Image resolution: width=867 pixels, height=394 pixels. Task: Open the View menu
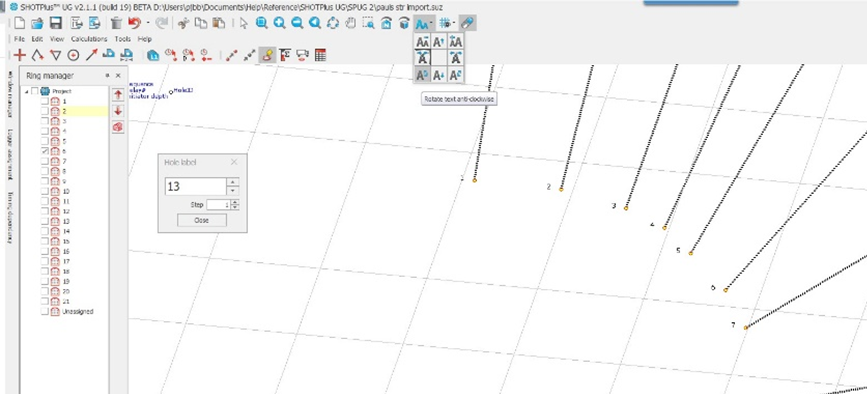pos(57,39)
